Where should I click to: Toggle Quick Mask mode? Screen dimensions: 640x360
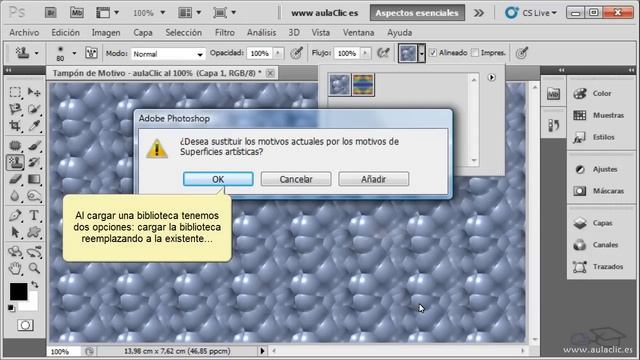tap(25, 325)
